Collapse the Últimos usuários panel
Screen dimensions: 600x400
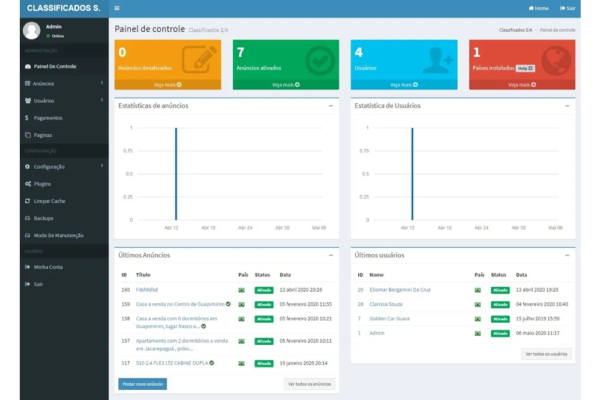[567, 255]
